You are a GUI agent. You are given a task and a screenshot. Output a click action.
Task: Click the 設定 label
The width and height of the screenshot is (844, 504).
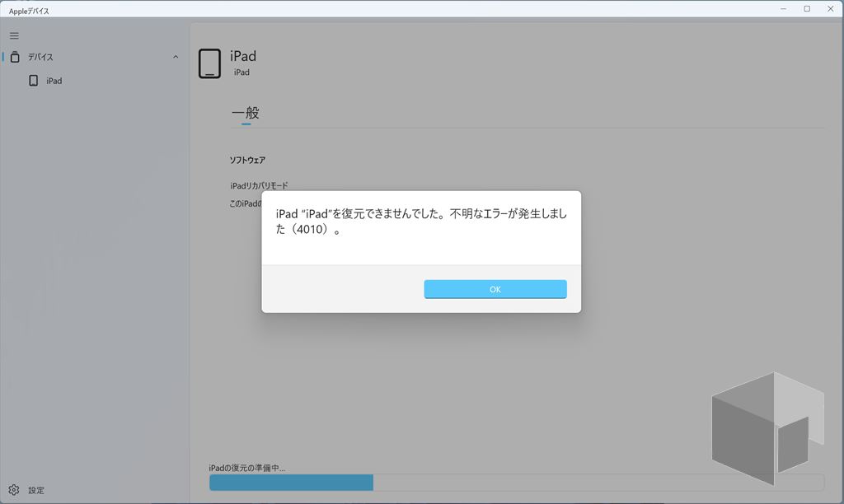[36, 491]
